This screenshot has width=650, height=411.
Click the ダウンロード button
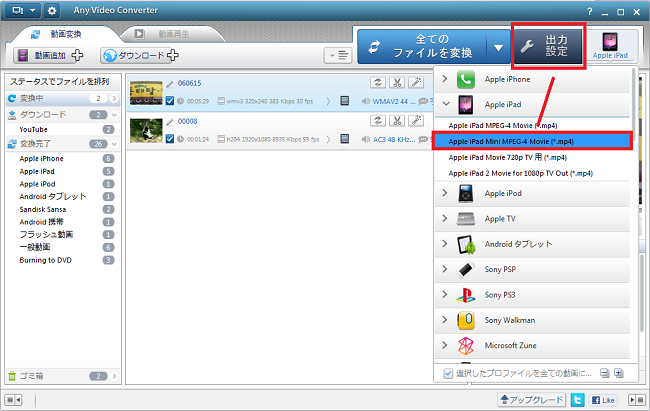point(140,55)
